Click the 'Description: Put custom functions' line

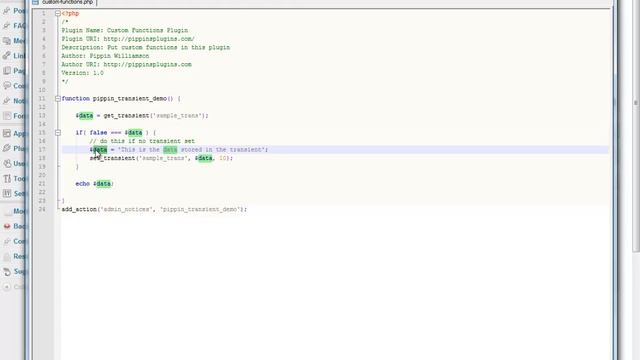click(x=146, y=48)
